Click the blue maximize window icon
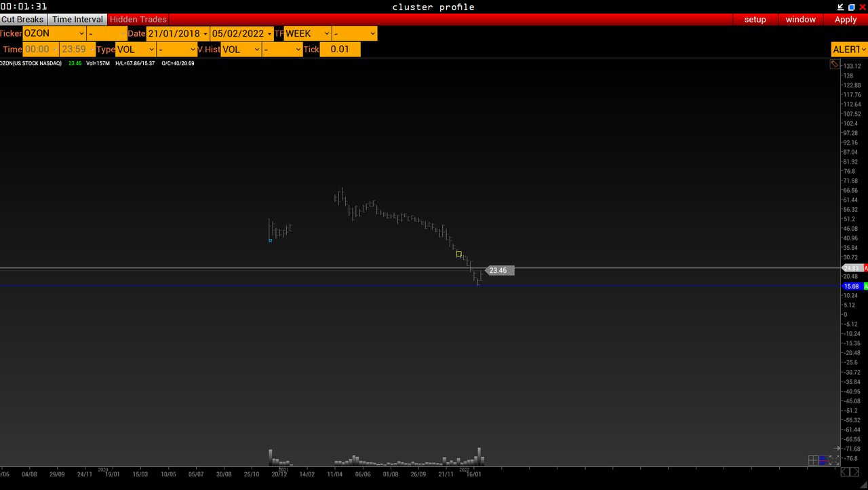Viewport: 868px width, 490px height. (x=852, y=7)
